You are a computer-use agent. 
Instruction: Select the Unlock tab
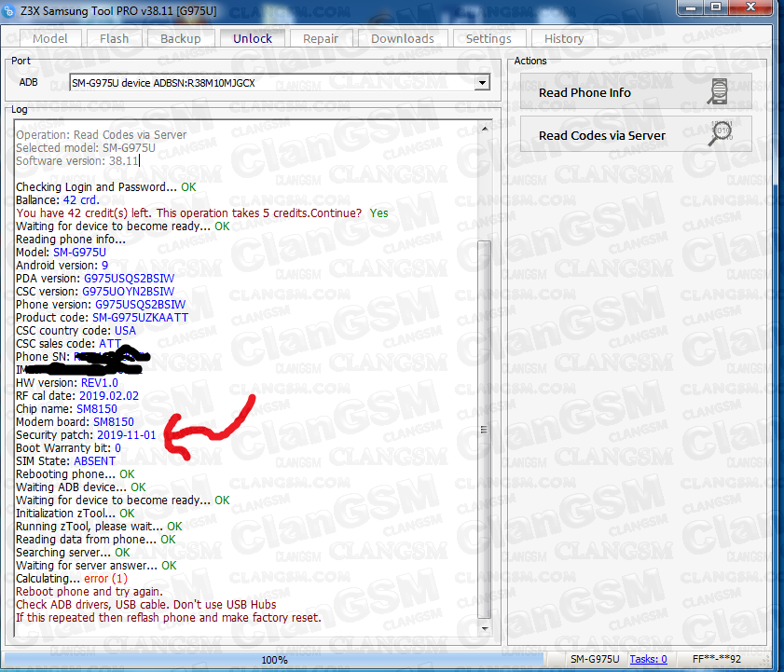click(253, 38)
